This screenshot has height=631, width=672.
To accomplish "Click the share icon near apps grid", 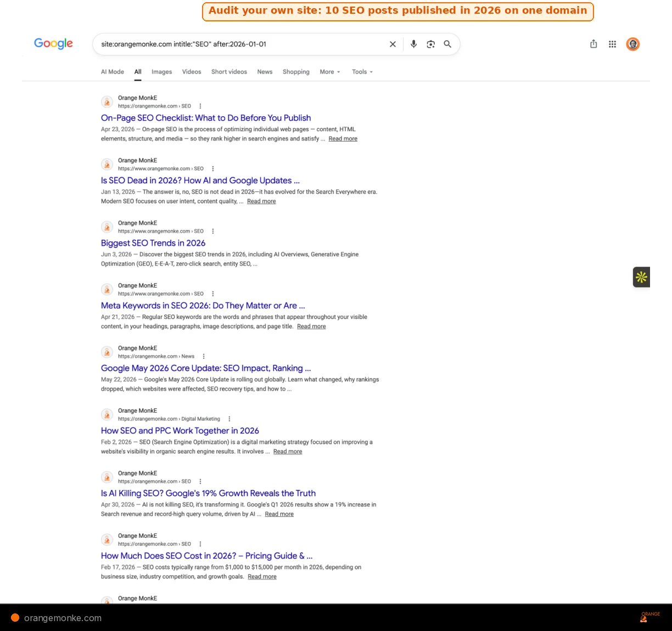I will (x=593, y=44).
